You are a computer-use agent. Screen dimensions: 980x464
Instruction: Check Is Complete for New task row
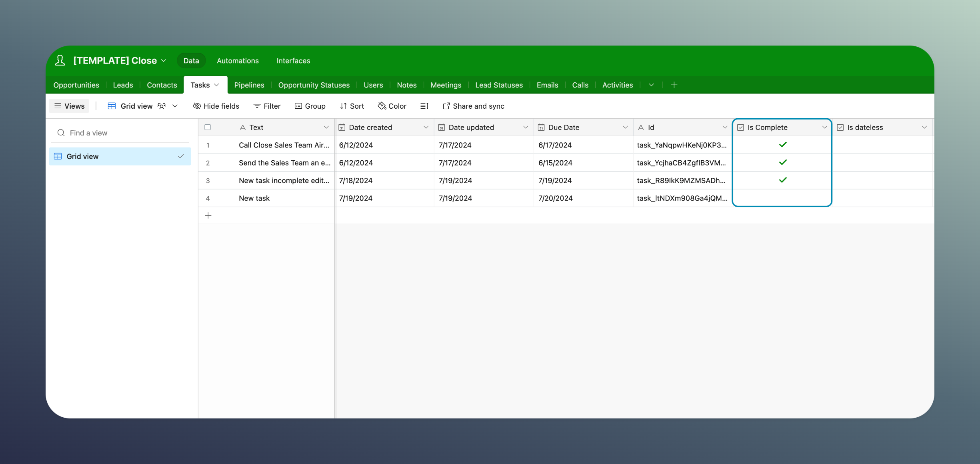coord(782,198)
